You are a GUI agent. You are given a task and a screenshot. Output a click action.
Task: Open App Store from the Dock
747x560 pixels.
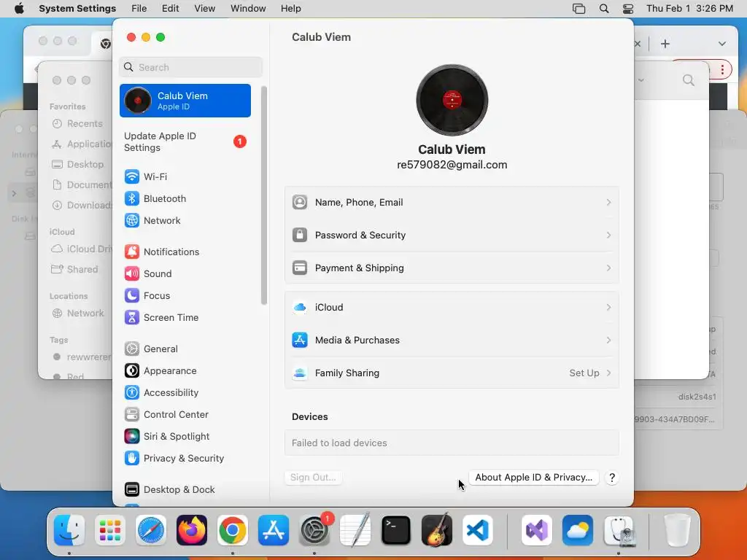pos(274,530)
